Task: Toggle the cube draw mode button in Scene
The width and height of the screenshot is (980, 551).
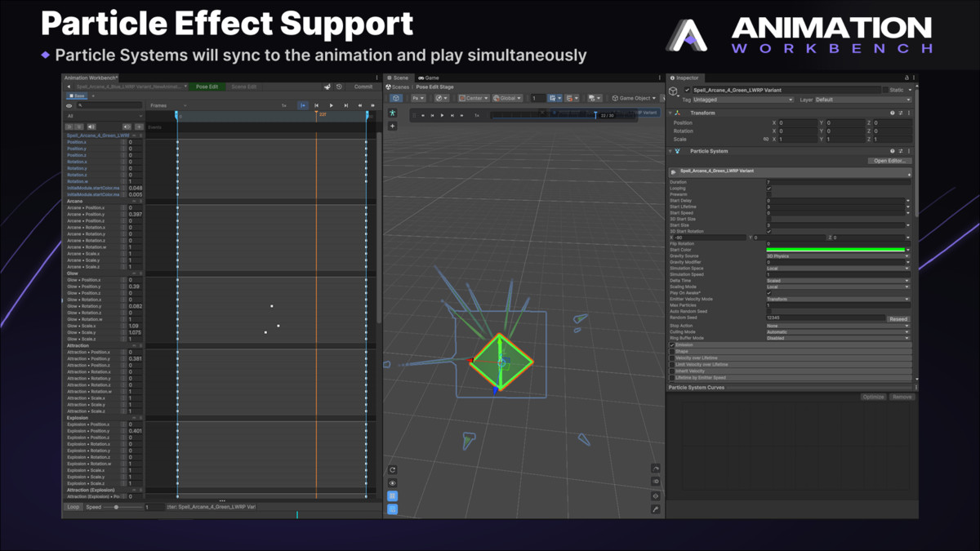Action: [396, 98]
